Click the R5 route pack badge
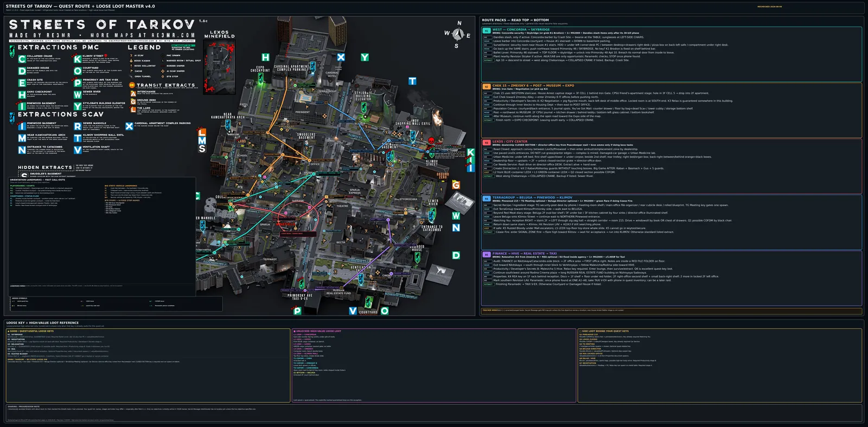This screenshot has height=427, width=868. [487, 255]
